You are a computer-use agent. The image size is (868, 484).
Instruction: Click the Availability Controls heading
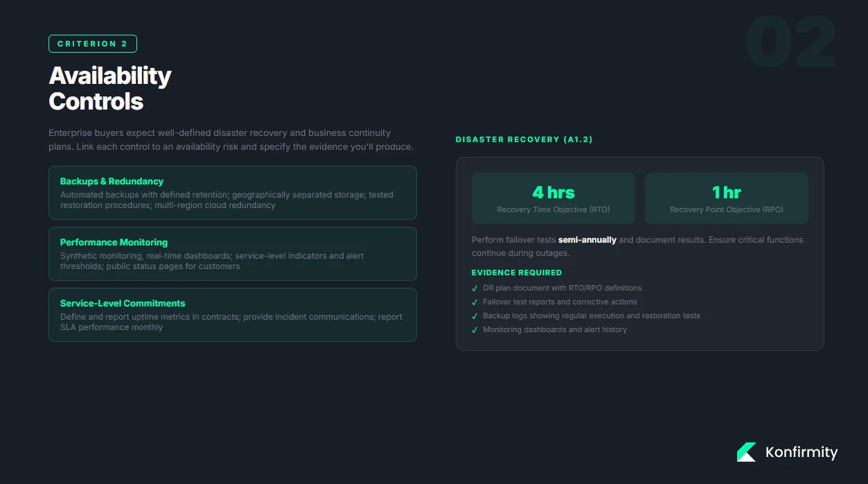coord(109,87)
